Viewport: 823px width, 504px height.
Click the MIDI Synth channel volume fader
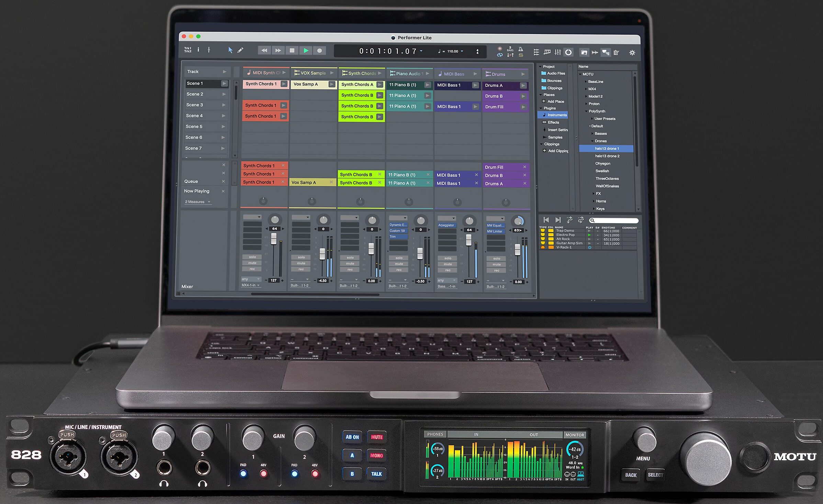coord(274,239)
